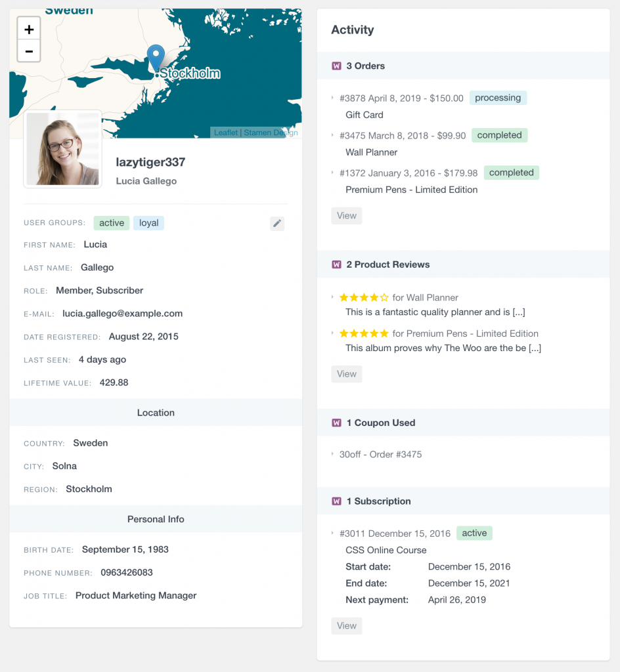Click the WooCommerce icon beside 1 Subscription
The width and height of the screenshot is (620, 672).
(x=337, y=501)
